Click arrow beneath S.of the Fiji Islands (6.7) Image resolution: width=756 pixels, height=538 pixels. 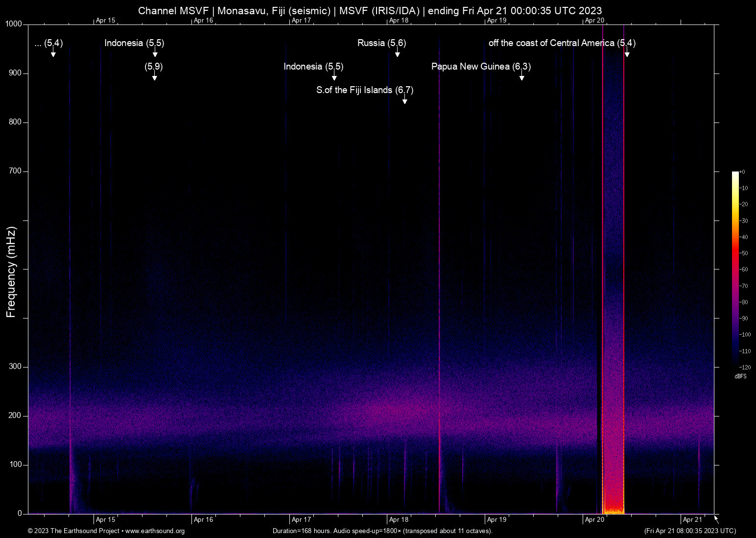[404, 100]
